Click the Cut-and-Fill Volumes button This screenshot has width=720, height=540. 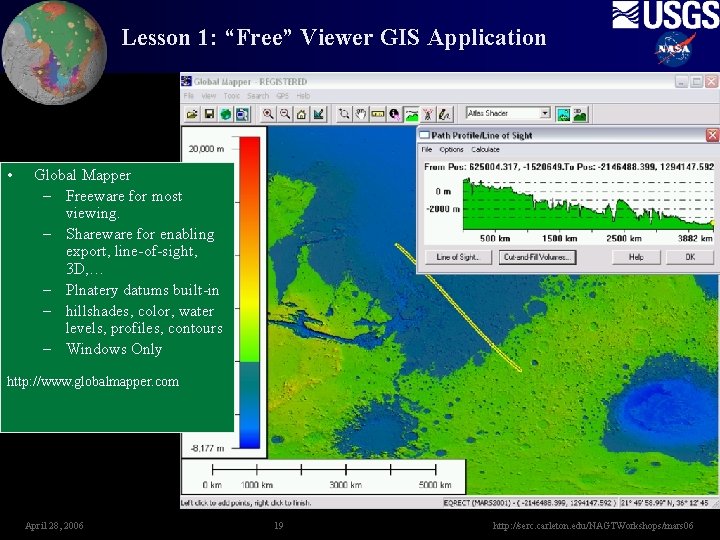[x=537, y=257]
